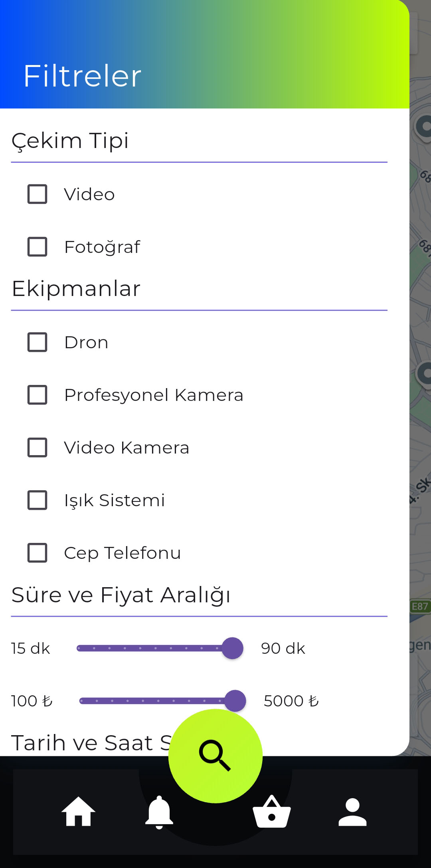Open the profile person icon
The width and height of the screenshot is (431, 868).
tap(352, 813)
